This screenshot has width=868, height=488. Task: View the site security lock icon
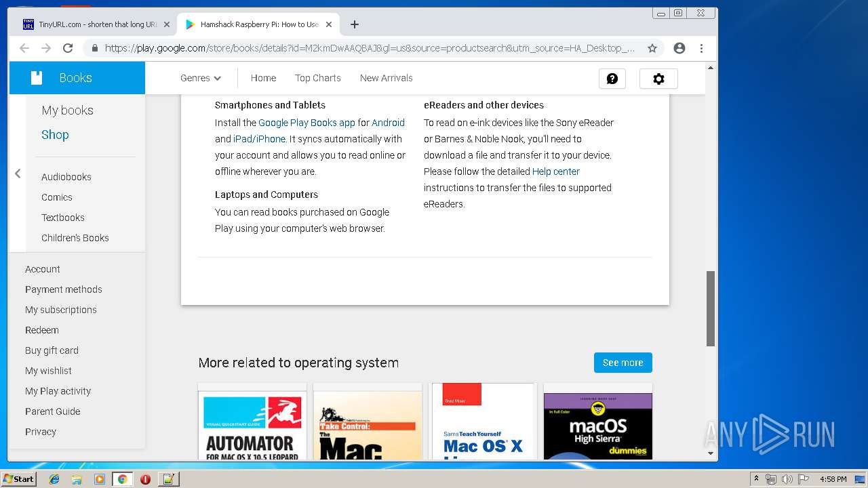click(94, 48)
